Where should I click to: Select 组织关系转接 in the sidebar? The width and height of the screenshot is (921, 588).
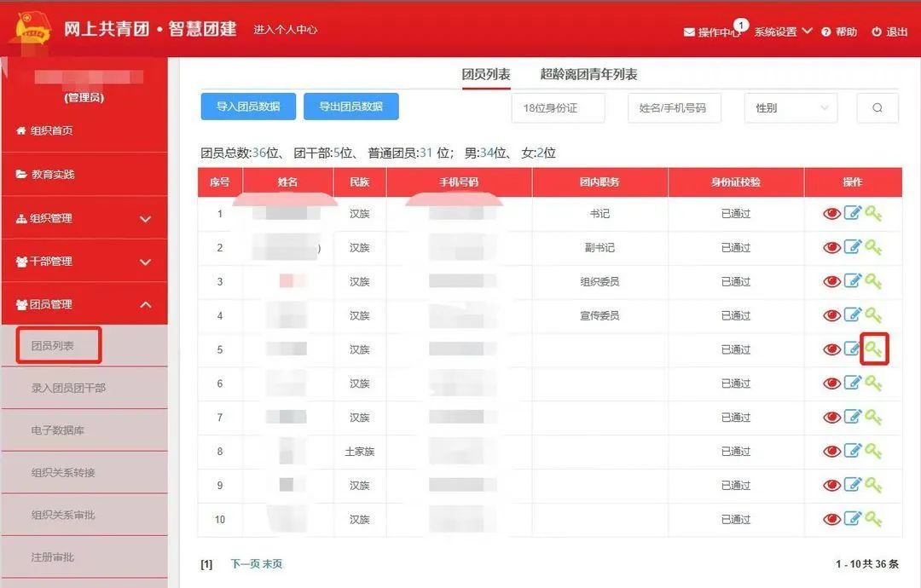(63, 473)
